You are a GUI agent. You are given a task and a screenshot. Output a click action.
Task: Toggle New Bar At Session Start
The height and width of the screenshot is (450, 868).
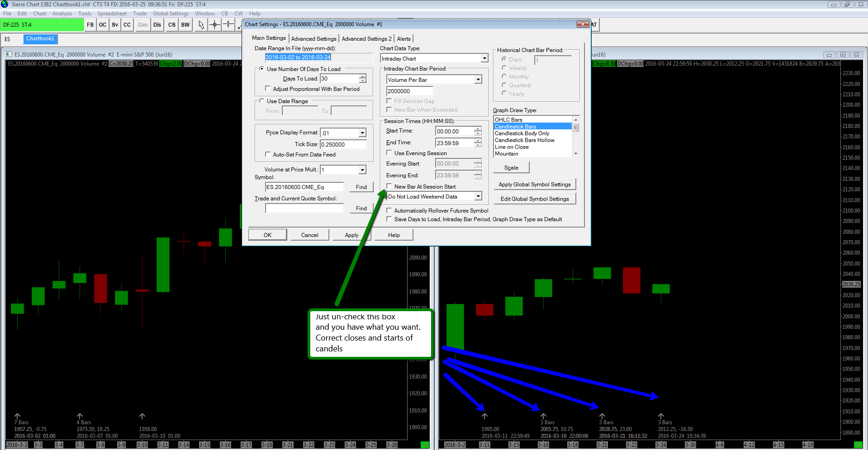click(389, 186)
